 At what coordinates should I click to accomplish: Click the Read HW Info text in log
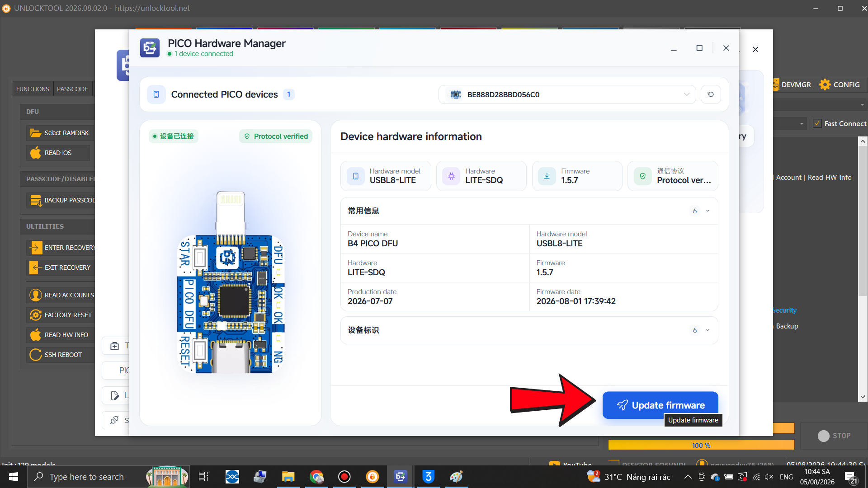coord(830,178)
